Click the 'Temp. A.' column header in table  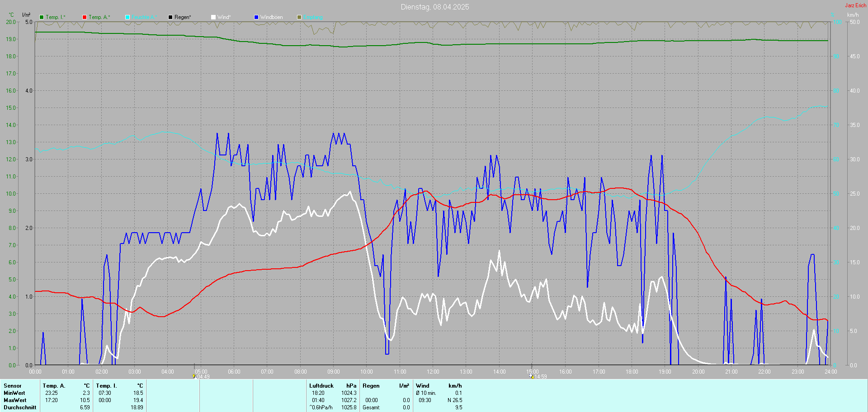[54, 386]
